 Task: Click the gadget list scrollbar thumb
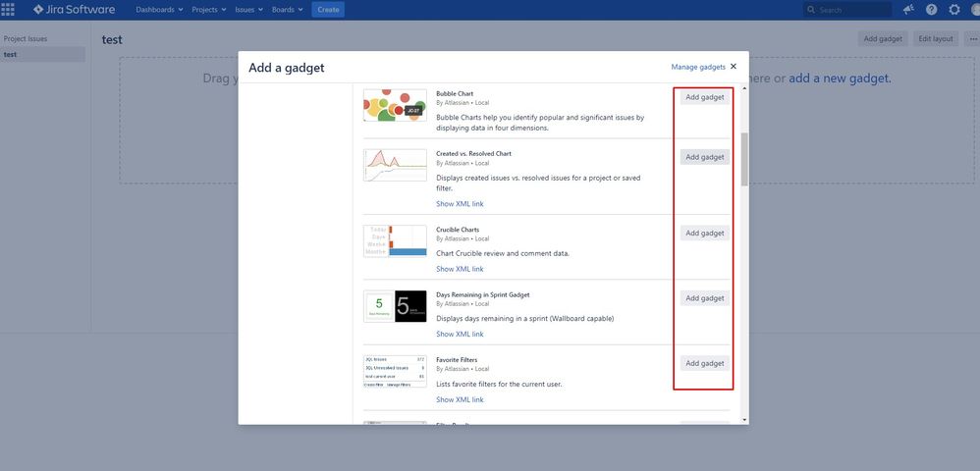[x=744, y=159]
